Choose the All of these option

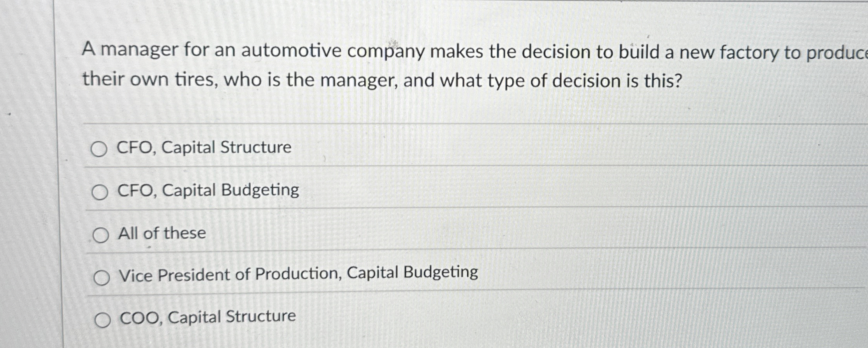[x=100, y=234]
